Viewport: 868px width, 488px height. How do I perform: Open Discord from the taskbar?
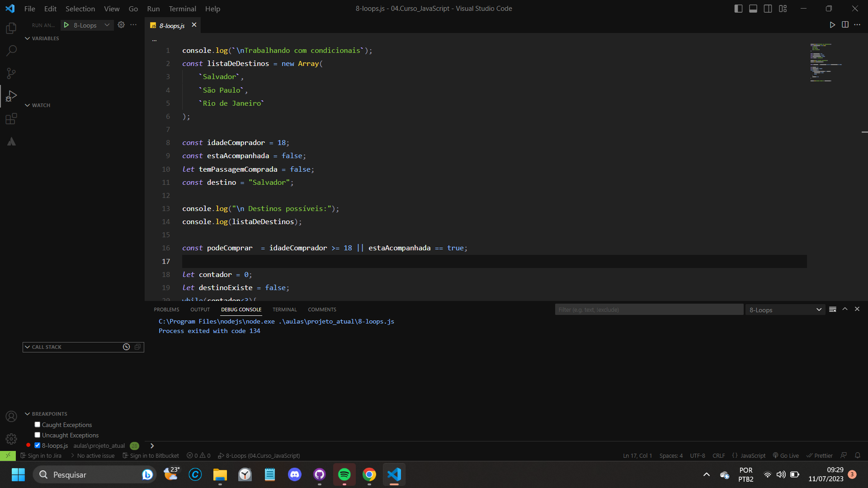pos(295,474)
